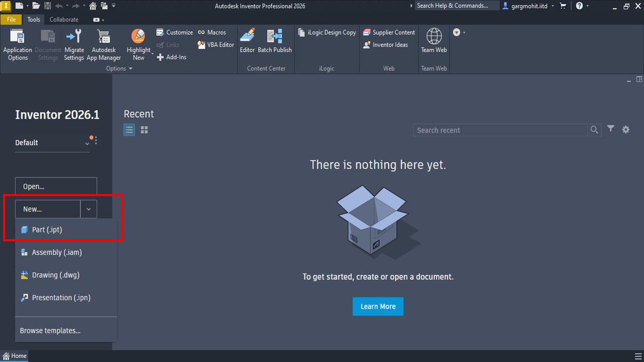The width and height of the screenshot is (644, 362).
Task: Switch Recent to grid view
Action: click(x=144, y=130)
